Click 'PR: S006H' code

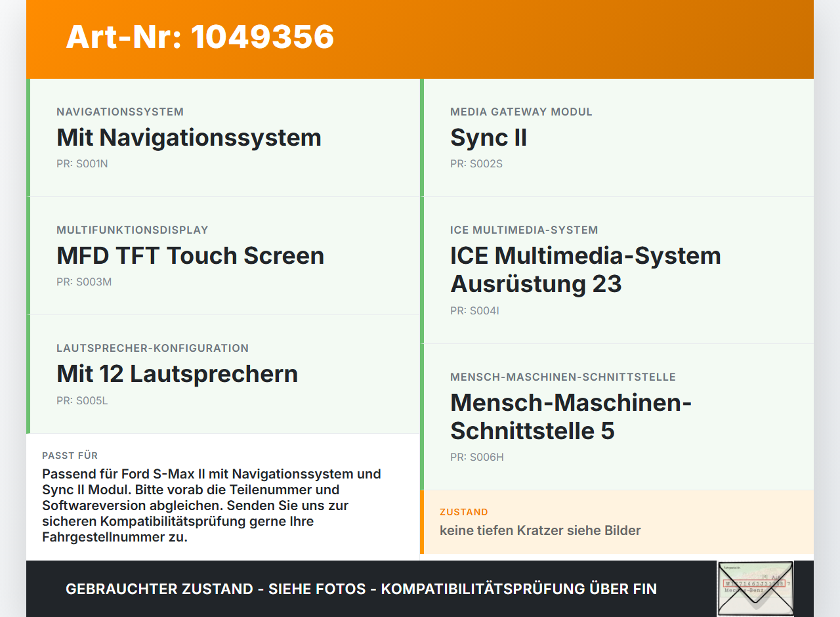coord(477,457)
